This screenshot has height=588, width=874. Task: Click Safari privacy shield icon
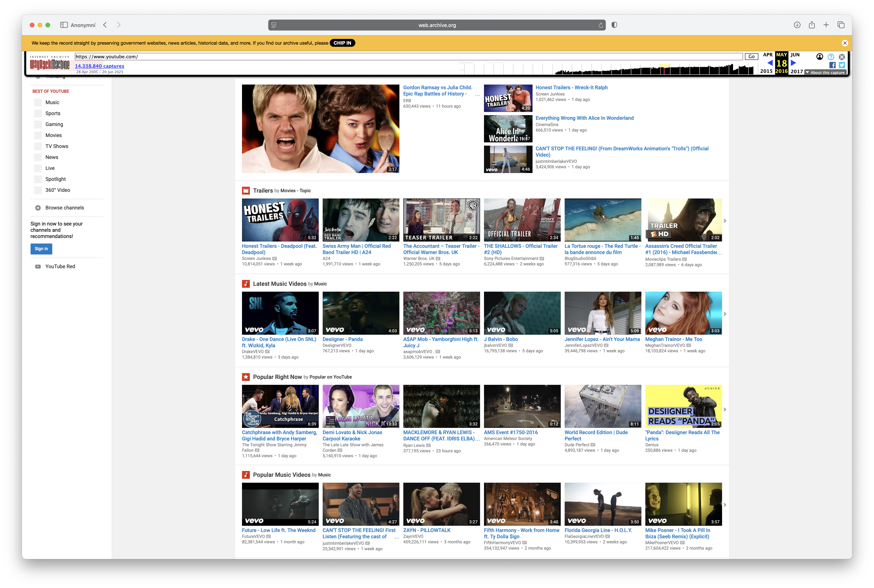(x=614, y=25)
